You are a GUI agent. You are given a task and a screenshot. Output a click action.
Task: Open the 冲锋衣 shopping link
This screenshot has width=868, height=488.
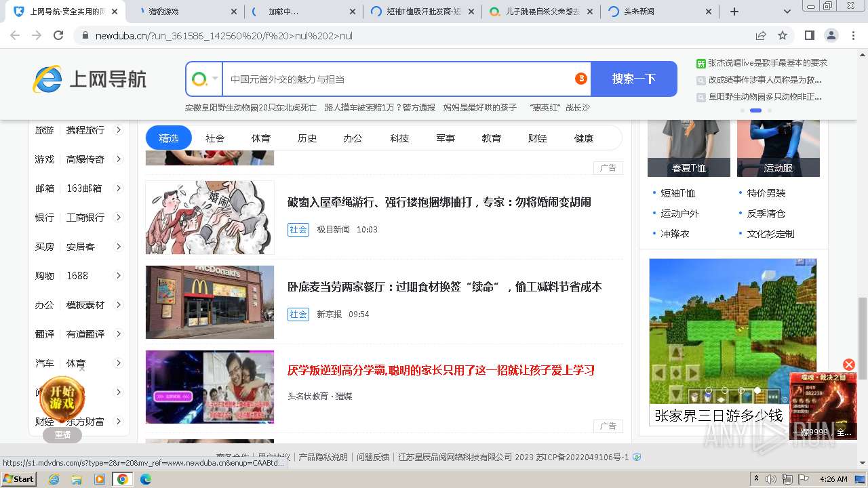675,234
